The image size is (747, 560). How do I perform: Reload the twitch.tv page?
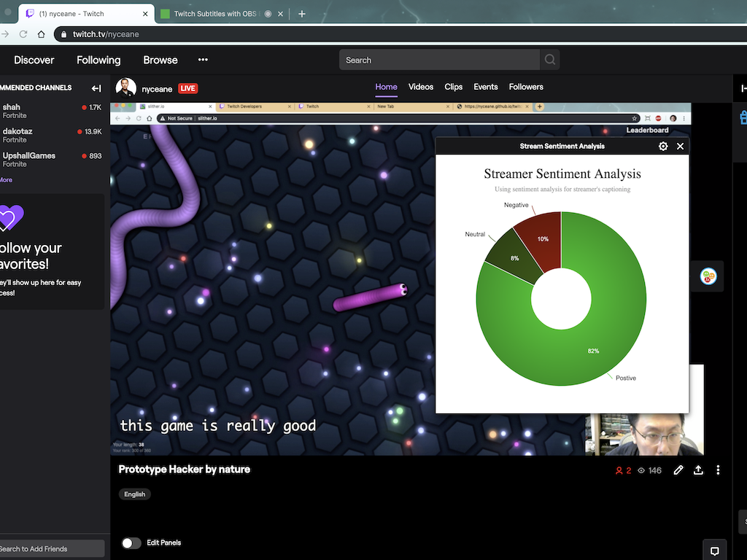(x=23, y=34)
